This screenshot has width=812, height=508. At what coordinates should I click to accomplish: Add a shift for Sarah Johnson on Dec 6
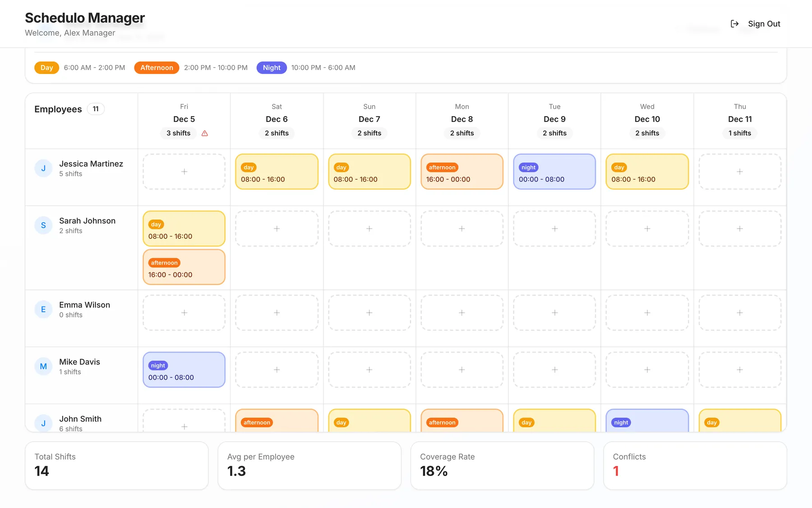click(277, 228)
